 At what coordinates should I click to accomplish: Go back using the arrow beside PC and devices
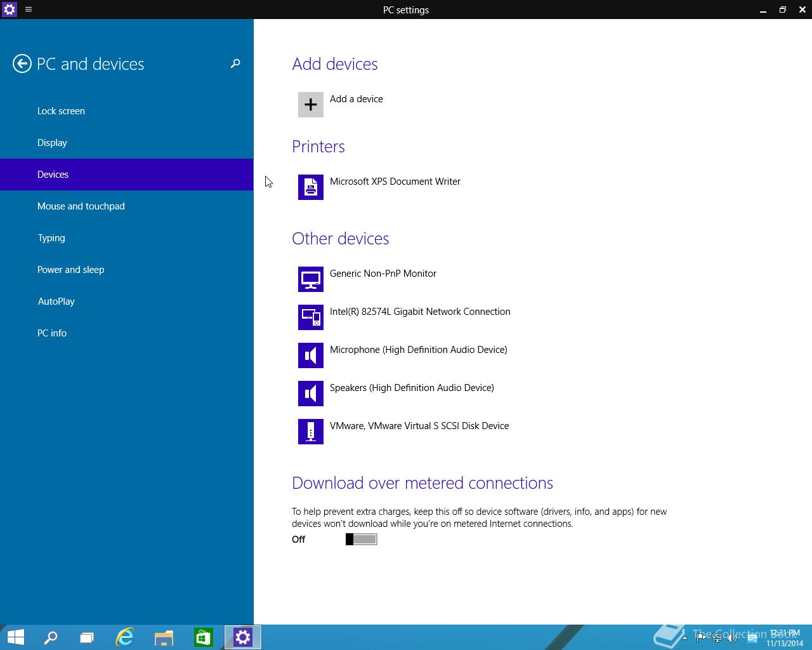click(22, 63)
